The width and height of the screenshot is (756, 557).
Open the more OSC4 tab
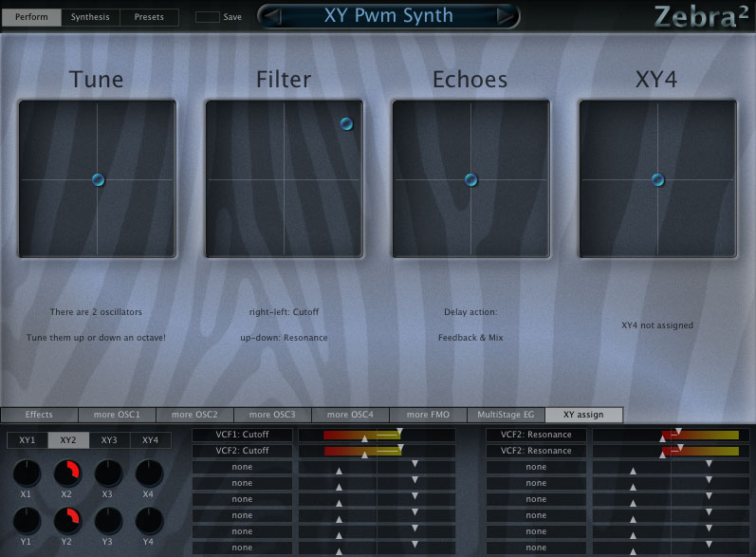click(350, 415)
